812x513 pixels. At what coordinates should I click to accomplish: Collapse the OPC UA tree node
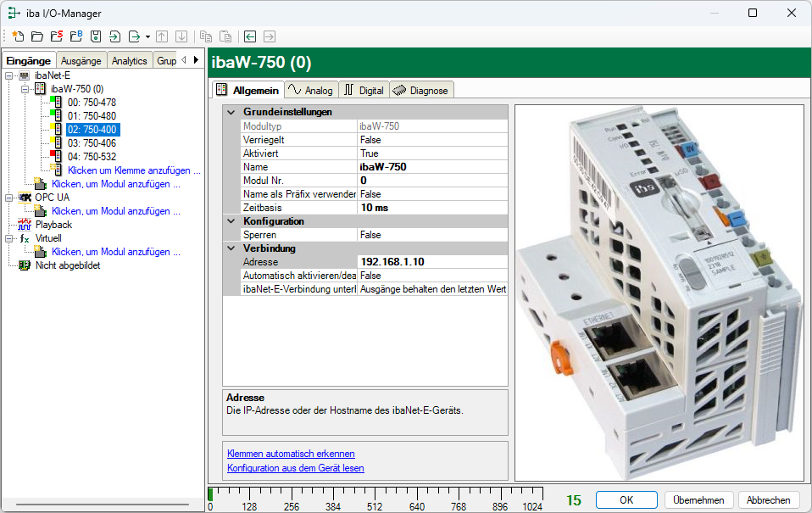coord(8,198)
